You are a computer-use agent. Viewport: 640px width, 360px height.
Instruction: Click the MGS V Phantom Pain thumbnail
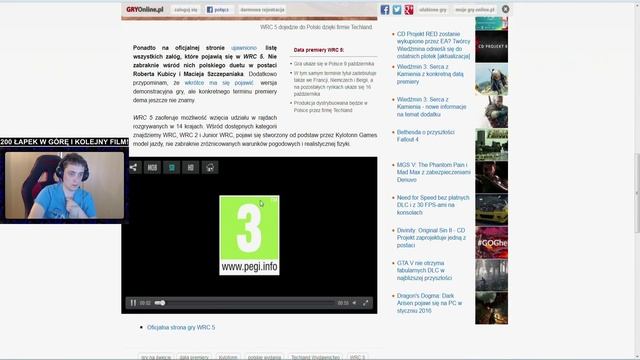point(491,177)
